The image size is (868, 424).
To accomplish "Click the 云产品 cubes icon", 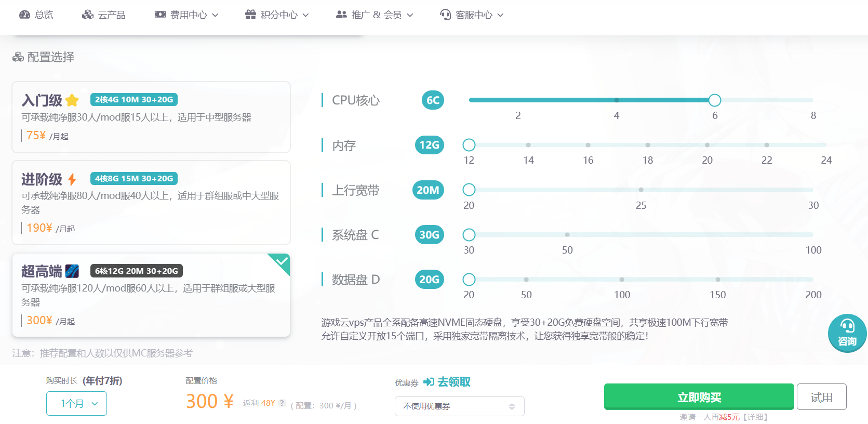I will [88, 15].
